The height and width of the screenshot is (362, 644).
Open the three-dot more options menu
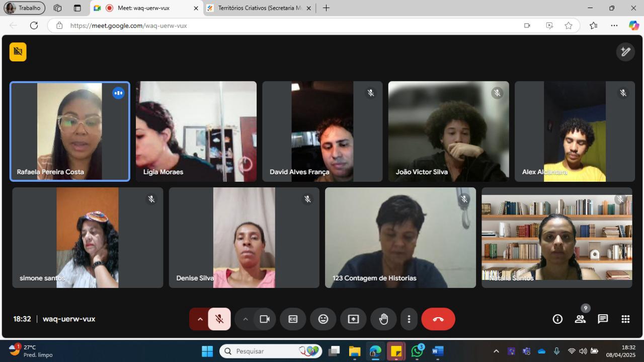tap(409, 319)
